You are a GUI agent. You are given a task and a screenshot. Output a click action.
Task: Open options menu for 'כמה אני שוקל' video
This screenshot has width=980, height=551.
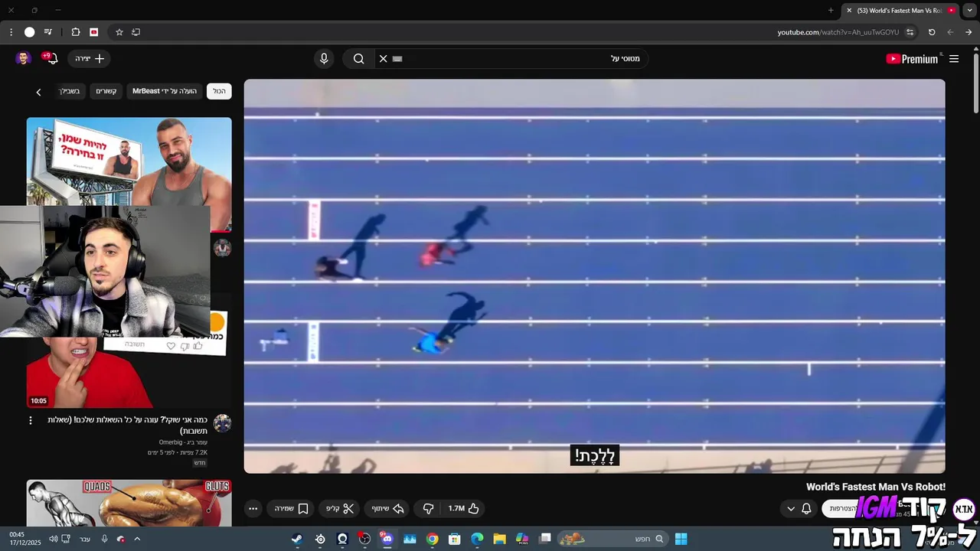31,421
